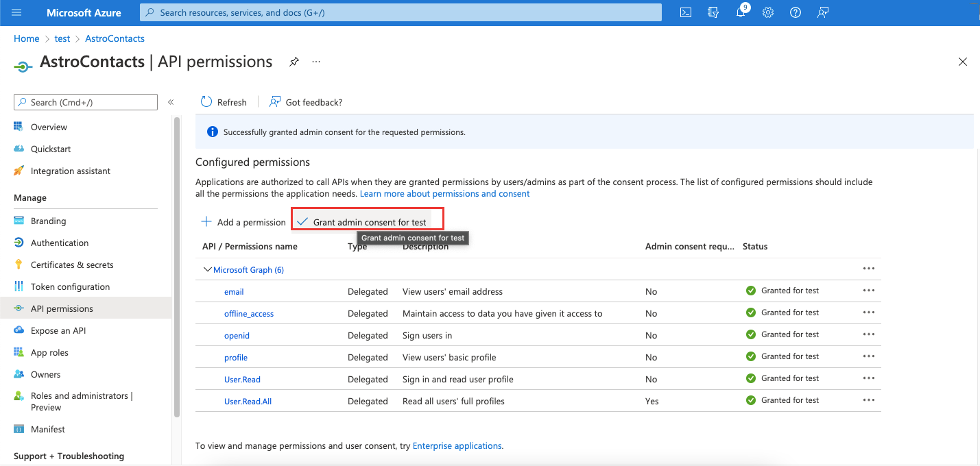This screenshot has height=466, width=980.
Task: Open Directories and subscriptions filter icon
Action: click(713, 12)
